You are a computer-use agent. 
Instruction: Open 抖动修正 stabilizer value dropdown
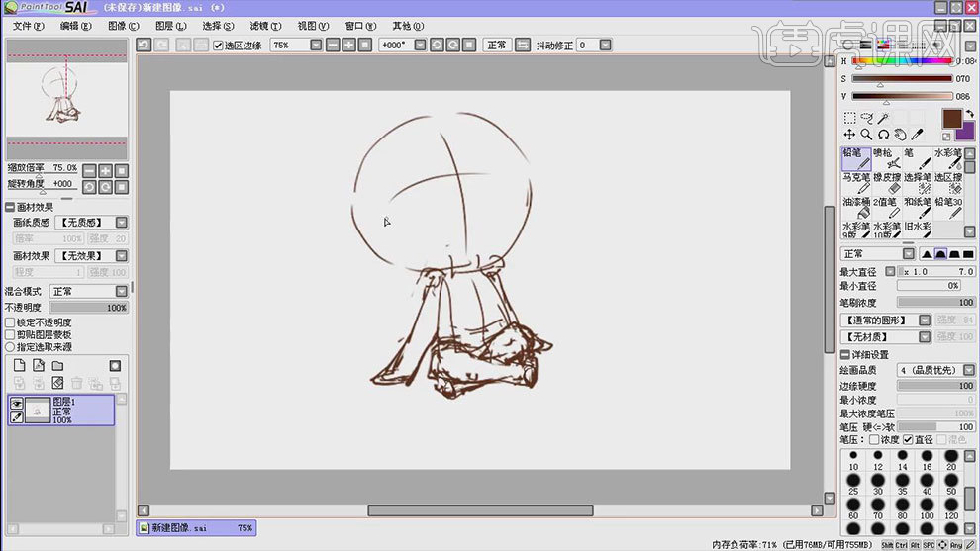(x=605, y=45)
